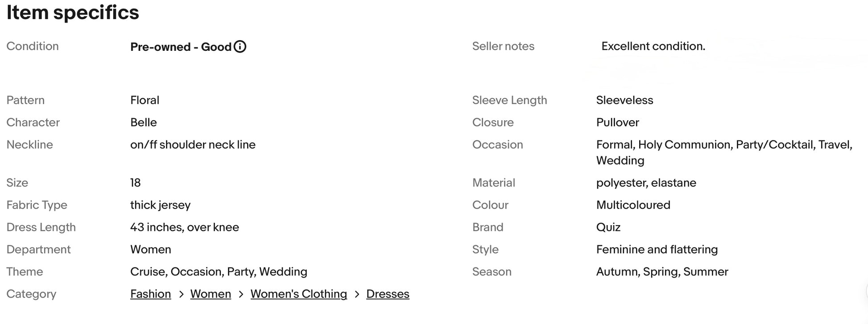Viewport: 868px width, 324px height.
Task: Click the Excellent condition seller note
Action: (653, 46)
